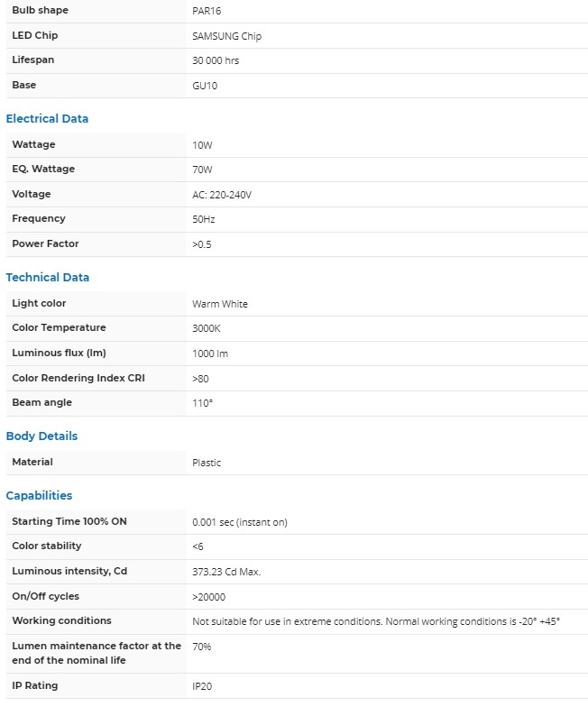588x707 pixels.
Task: Click the Electrical Data section heading
Action: point(47,119)
